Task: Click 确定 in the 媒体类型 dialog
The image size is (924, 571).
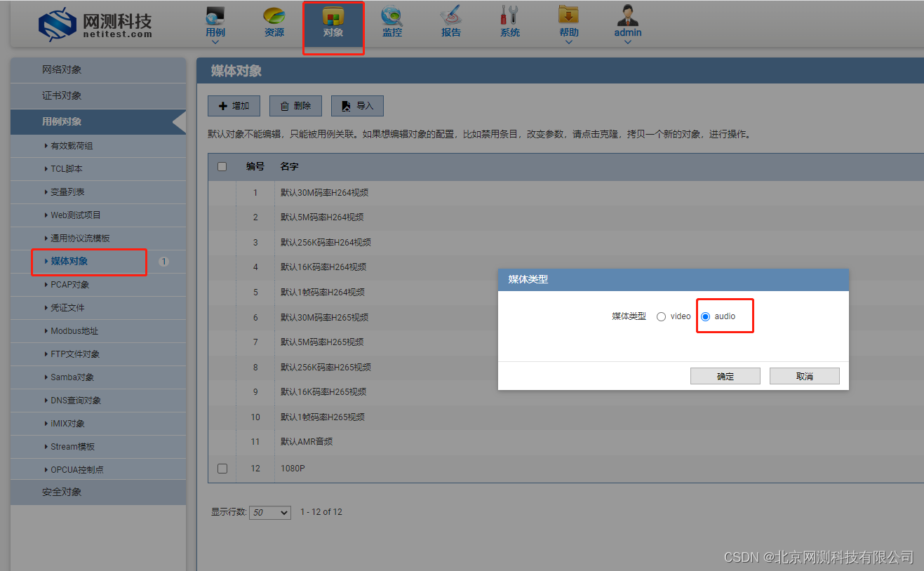Action: pos(725,376)
